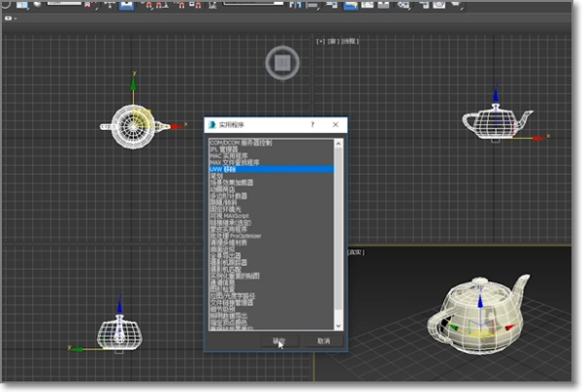Screen dimensions: 582x392
Task: Click the scroll-down arrow of the utilities list
Action: click(x=339, y=325)
